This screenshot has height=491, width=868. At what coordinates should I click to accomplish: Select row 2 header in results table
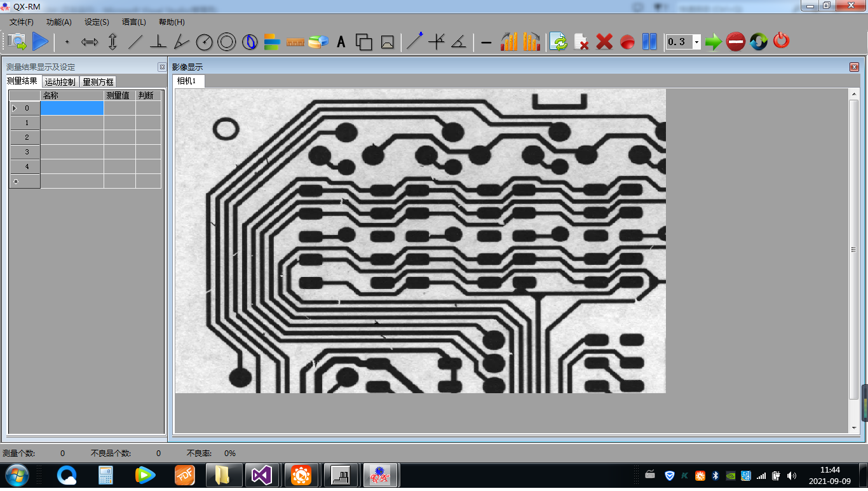point(26,137)
